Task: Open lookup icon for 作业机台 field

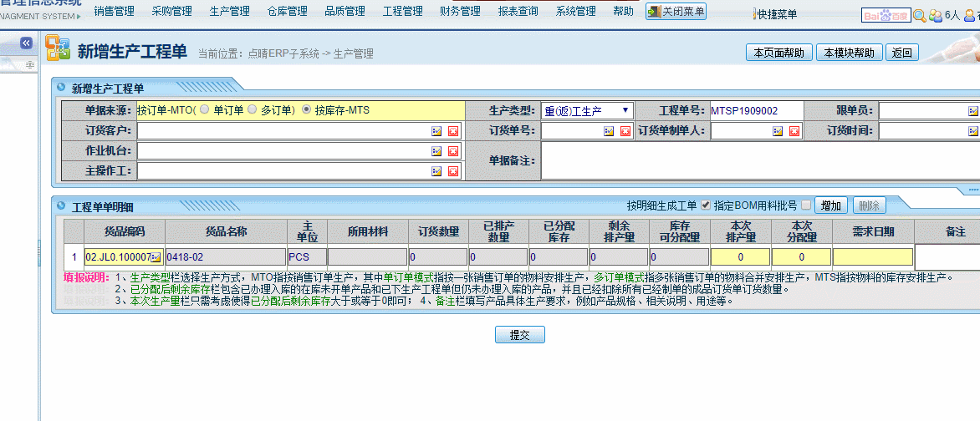Action: click(x=436, y=151)
